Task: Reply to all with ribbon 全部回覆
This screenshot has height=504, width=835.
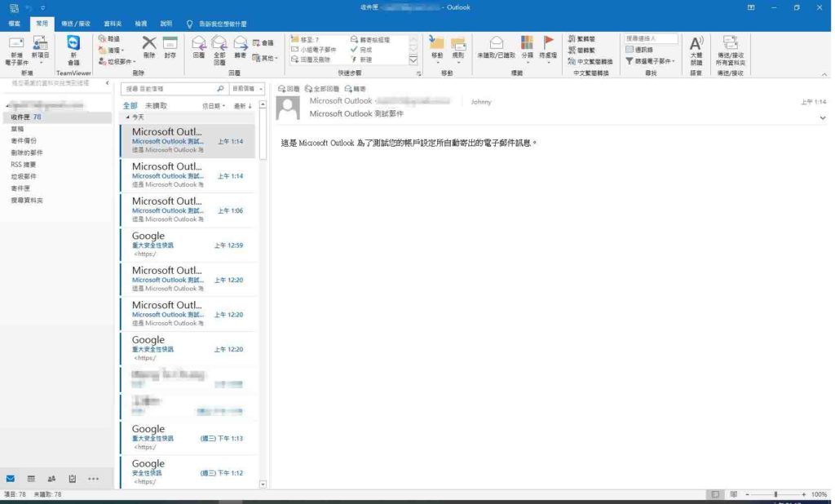Action: [219, 51]
